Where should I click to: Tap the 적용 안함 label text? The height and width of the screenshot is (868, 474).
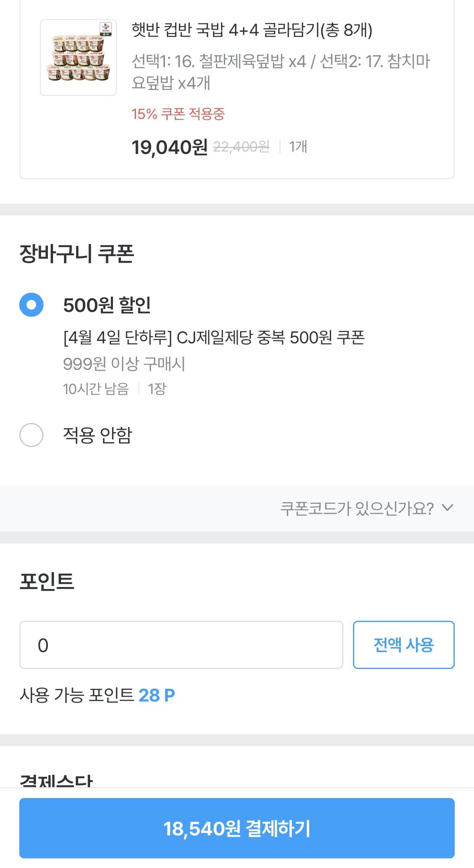click(x=97, y=435)
